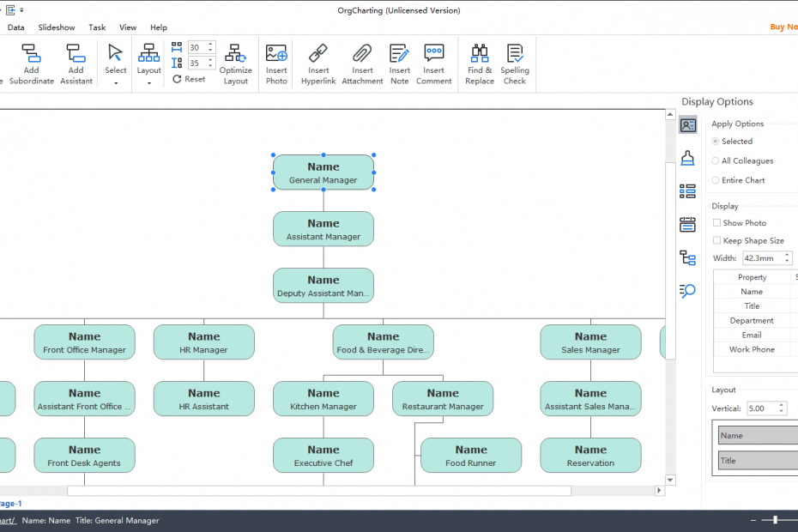Select the Kitchen Manager shape
The width and height of the screenshot is (798, 532).
(323, 399)
